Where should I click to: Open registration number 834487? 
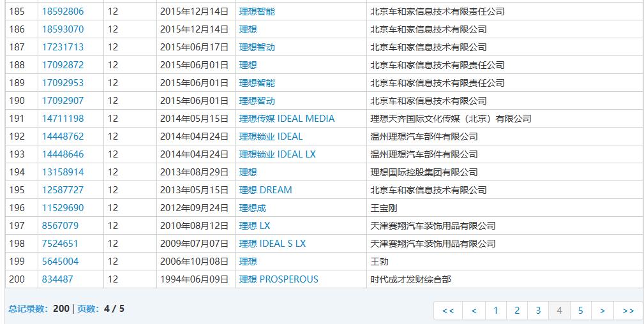pos(57,279)
